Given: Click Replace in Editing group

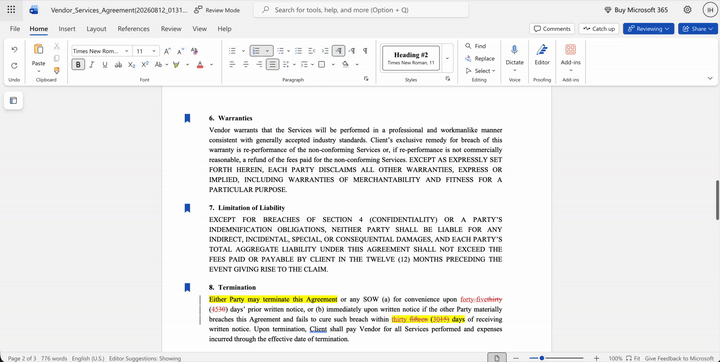Looking at the screenshot, I should [x=480, y=58].
